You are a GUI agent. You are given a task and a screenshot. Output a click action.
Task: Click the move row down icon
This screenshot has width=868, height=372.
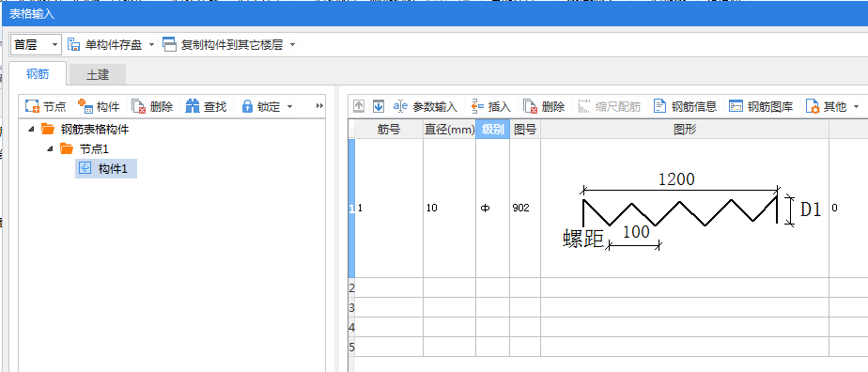click(x=378, y=106)
